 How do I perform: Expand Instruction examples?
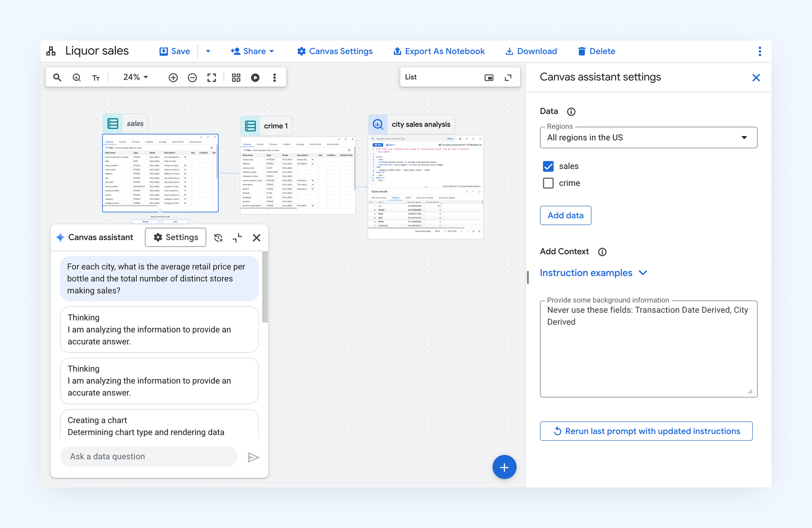pyautogui.click(x=593, y=273)
